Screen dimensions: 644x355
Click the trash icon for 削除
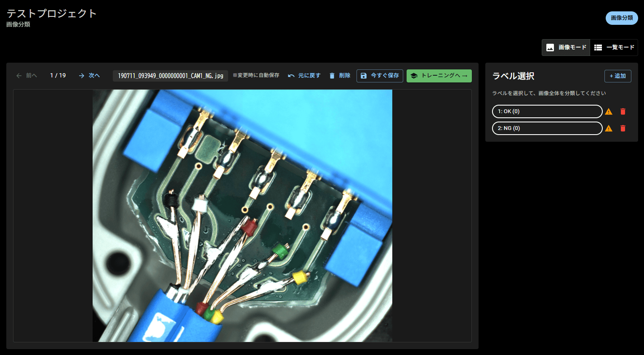pyautogui.click(x=332, y=76)
